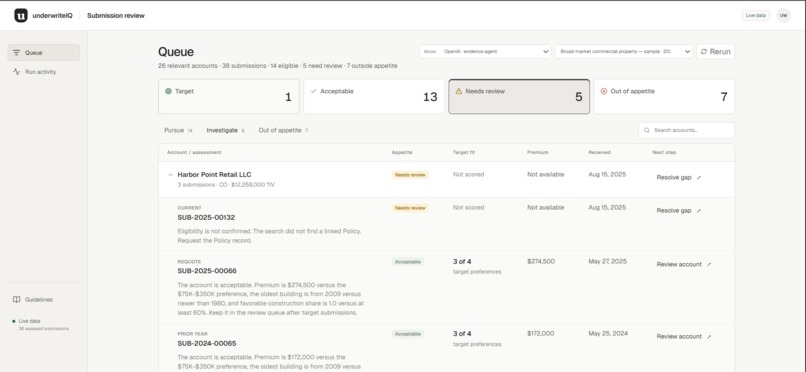The image size is (806, 372).
Task: Click the Run activity pulse icon
Action: (x=16, y=72)
